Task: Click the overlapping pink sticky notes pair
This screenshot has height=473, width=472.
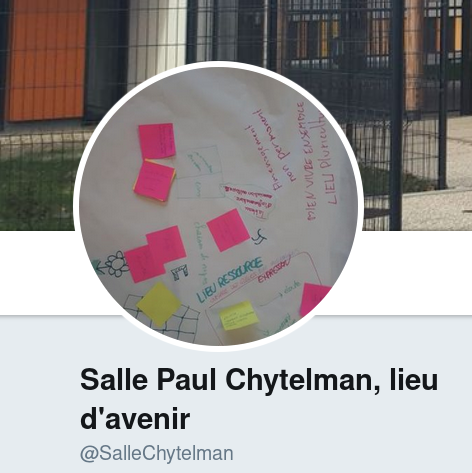Action: (x=155, y=254)
